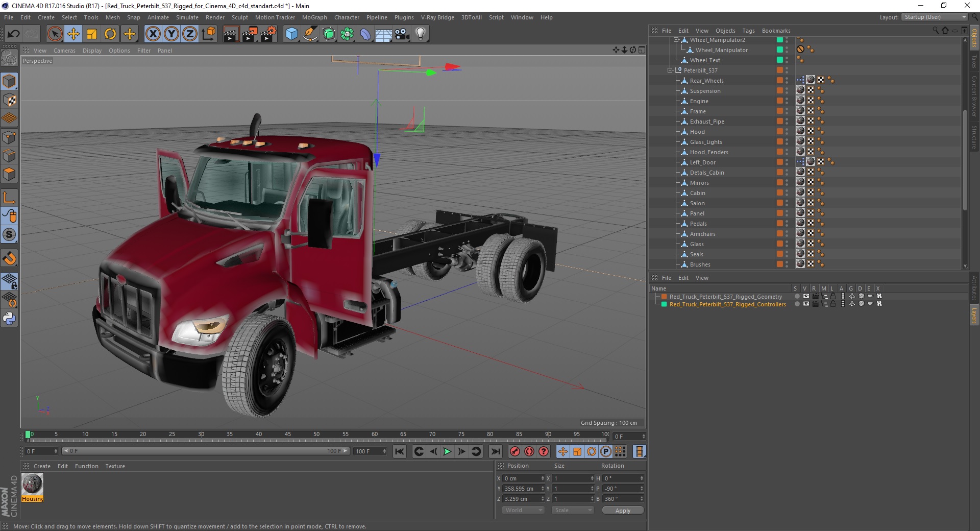The height and width of the screenshot is (531, 980).
Task: Toggle X axis lock
Action: tap(153, 34)
